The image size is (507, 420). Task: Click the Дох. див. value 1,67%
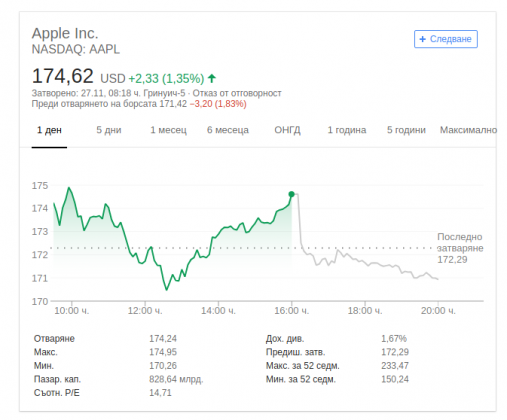coord(394,339)
